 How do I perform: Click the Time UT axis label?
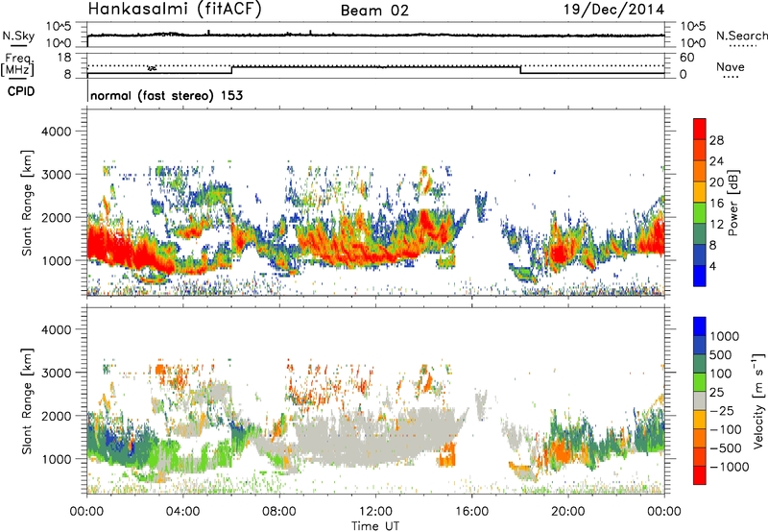coord(375,526)
